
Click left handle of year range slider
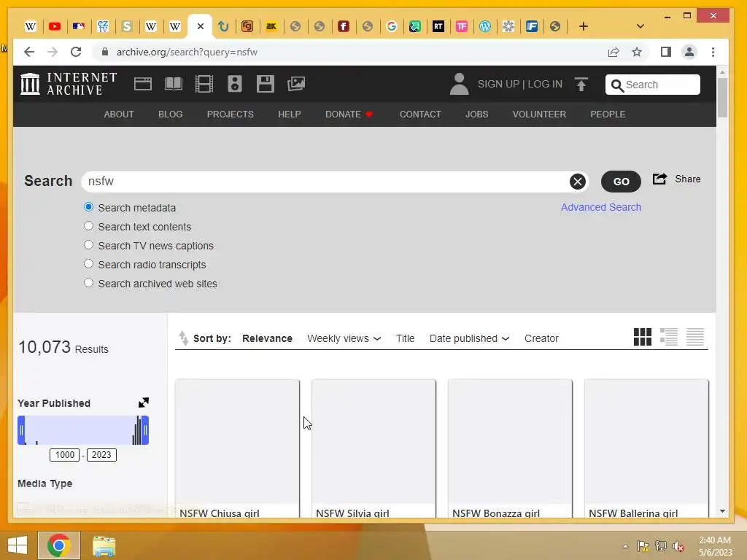(x=21, y=430)
